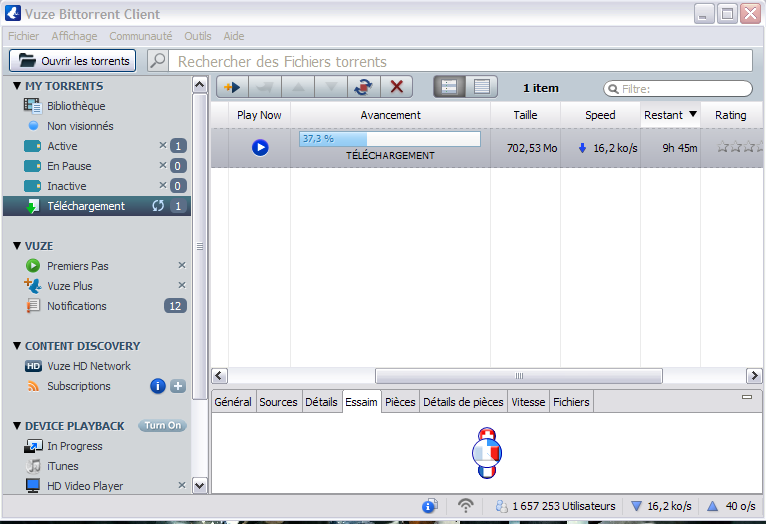766x524 pixels.
Task: Switch to the compact list view
Action: coord(482,87)
